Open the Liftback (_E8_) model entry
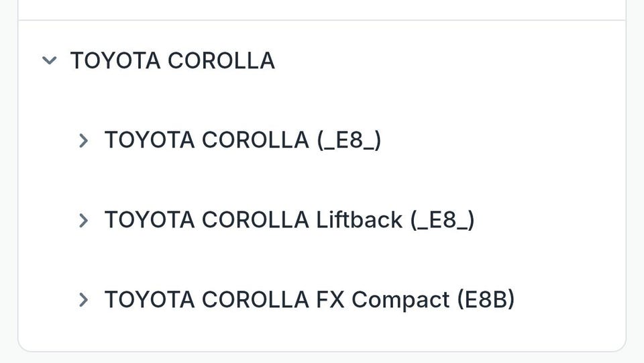This screenshot has width=644, height=363. click(289, 220)
